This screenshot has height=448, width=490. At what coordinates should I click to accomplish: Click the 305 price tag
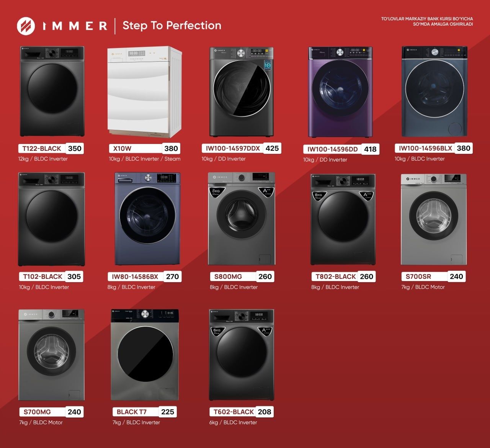click(74, 276)
